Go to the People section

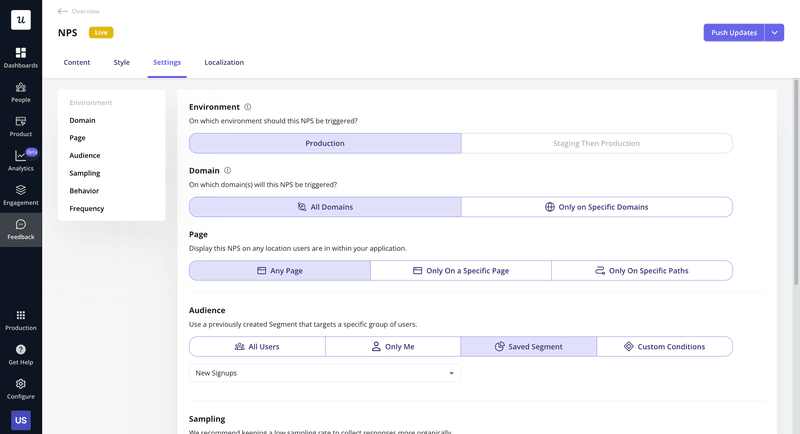pyautogui.click(x=20, y=91)
